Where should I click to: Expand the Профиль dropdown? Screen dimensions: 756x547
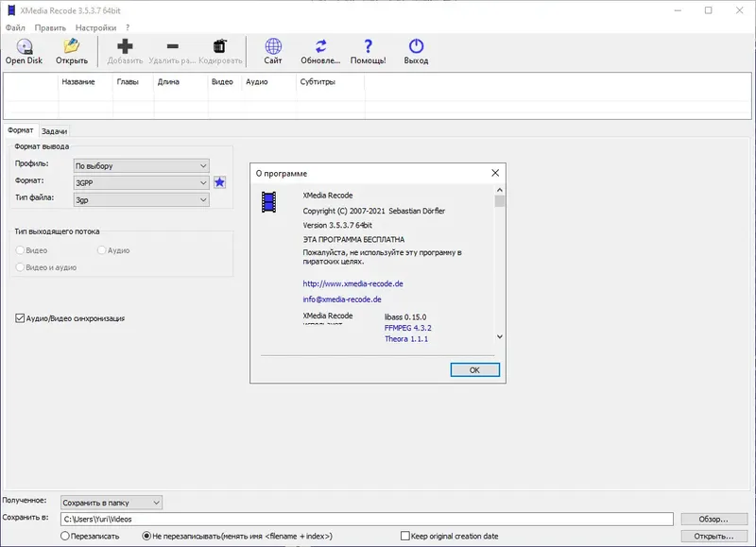point(141,165)
